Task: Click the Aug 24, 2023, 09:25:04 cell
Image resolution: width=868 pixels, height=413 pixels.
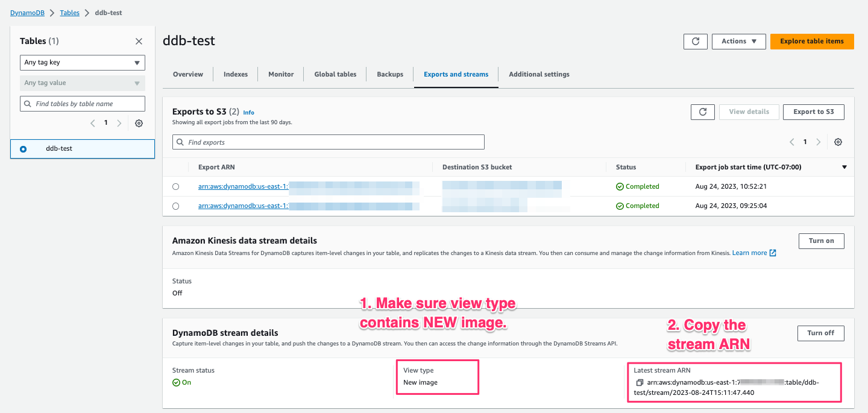Action: 732,206
